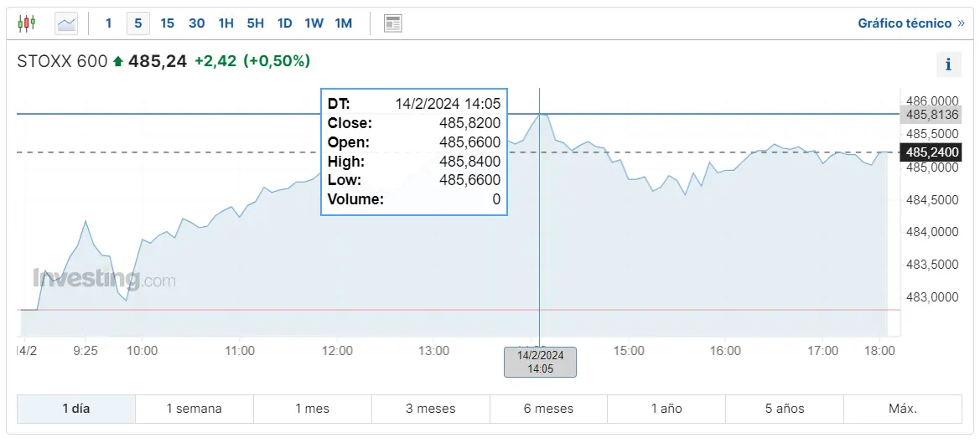This screenshot has width=980, height=443.
Task: Click the green up-arrow next to STOXX 600
Action: 118,61
